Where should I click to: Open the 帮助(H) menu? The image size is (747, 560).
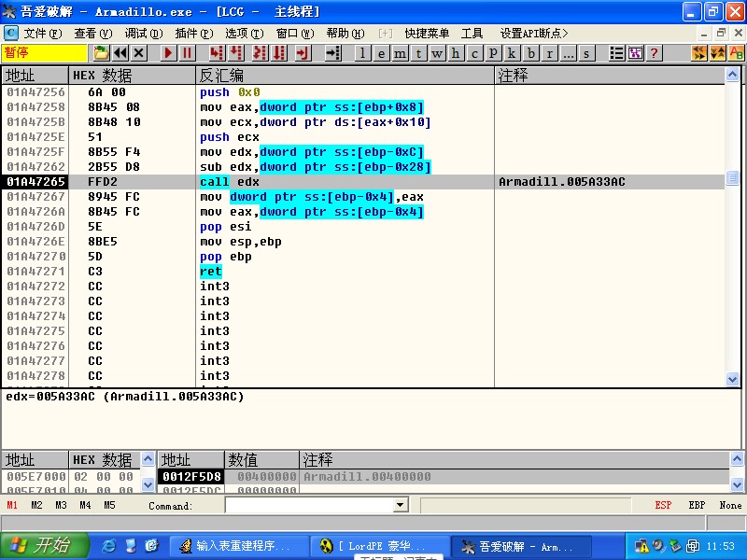[x=345, y=34]
